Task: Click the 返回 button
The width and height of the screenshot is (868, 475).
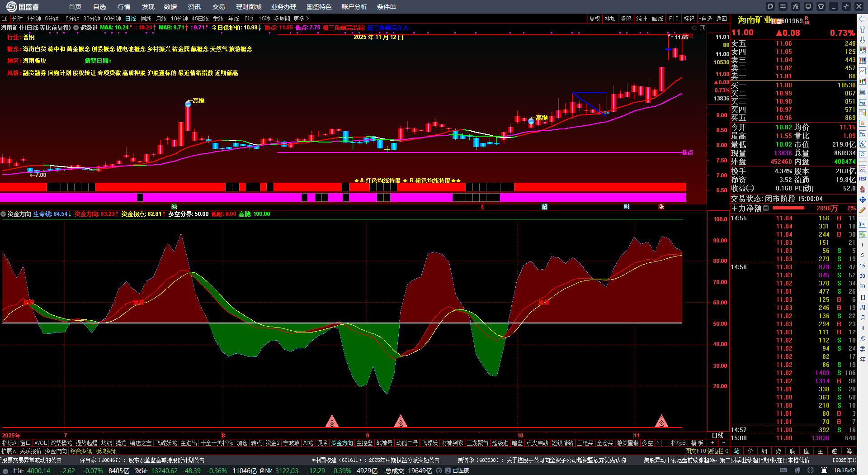Action: pyautogui.click(x=722, y=19)
